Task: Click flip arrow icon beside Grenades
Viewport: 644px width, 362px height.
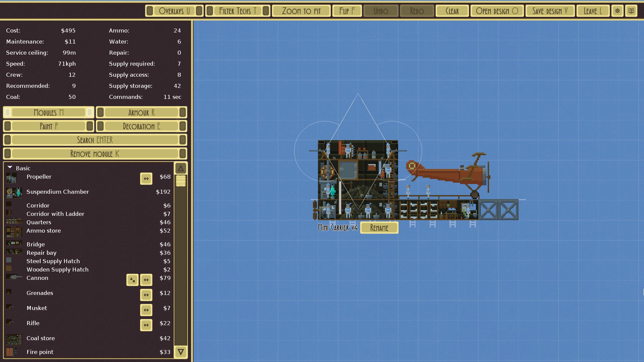Action: 146,295
